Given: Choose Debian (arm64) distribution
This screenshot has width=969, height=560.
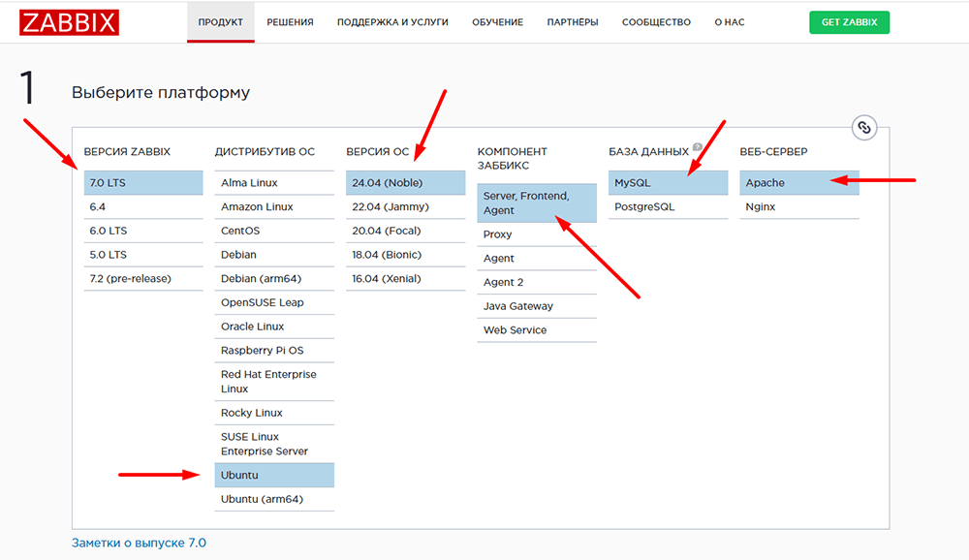Looking at the screenshot, I should (274, 279).
